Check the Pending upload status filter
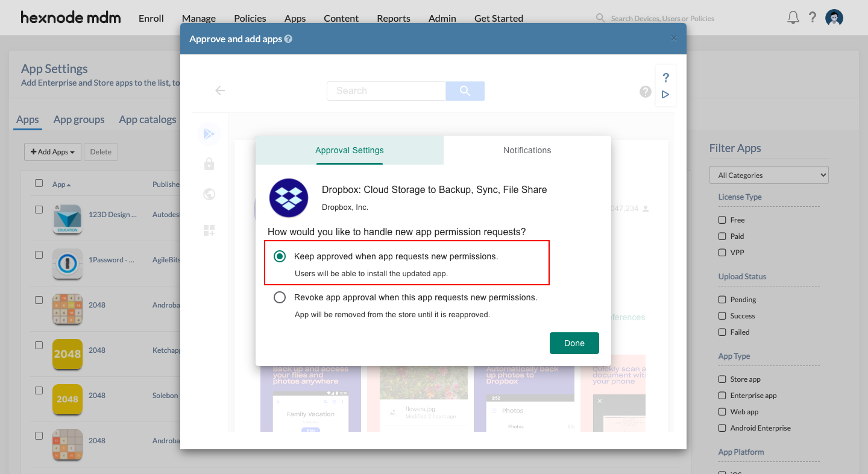The height and width of the screenshot is (474, 868). coord(722,300)
